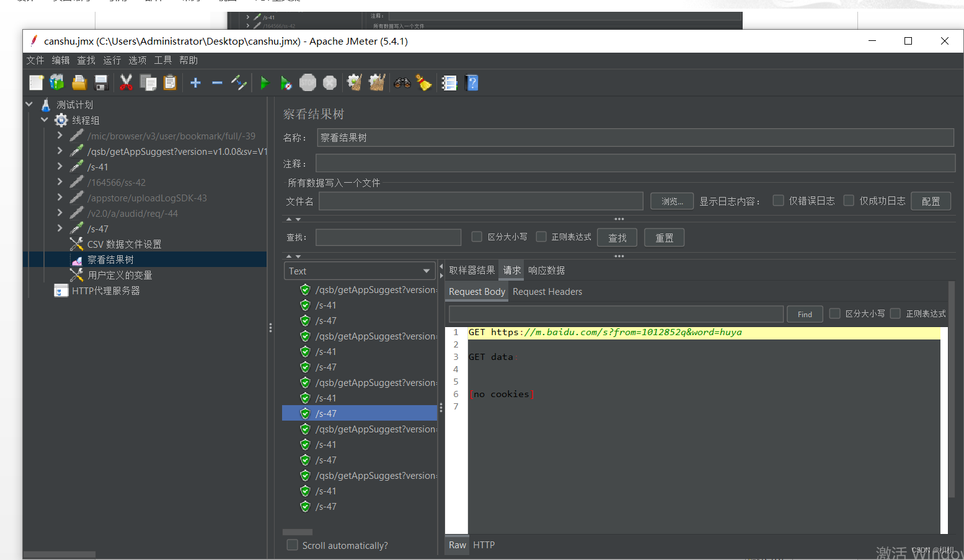Select 用户定义的变量 tree node
Image resolution: width=964 pixels, height=560 pixels.
click(120, 275)
